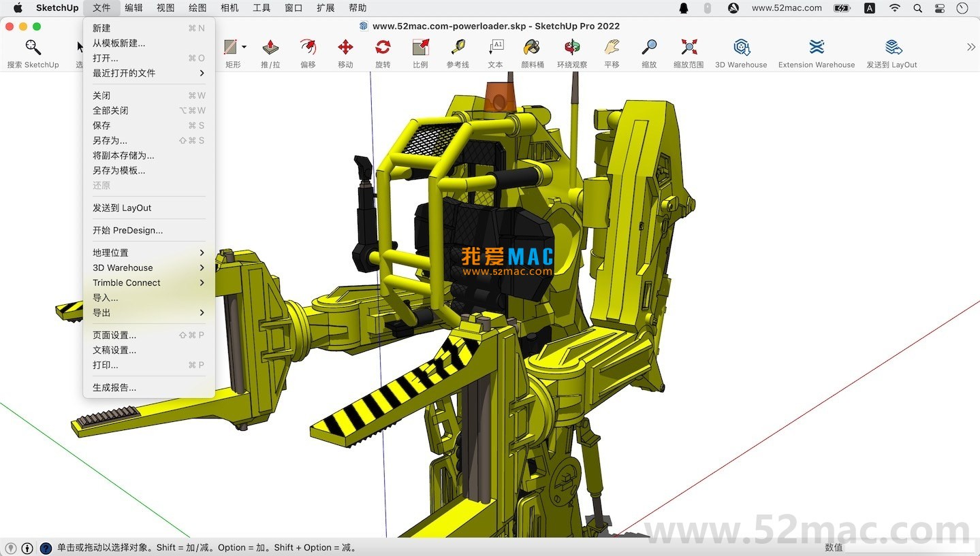Click the Zoom Extents (缩放范围) icon
The height and width of the screenshot is (556, 980).
[689, 47]
